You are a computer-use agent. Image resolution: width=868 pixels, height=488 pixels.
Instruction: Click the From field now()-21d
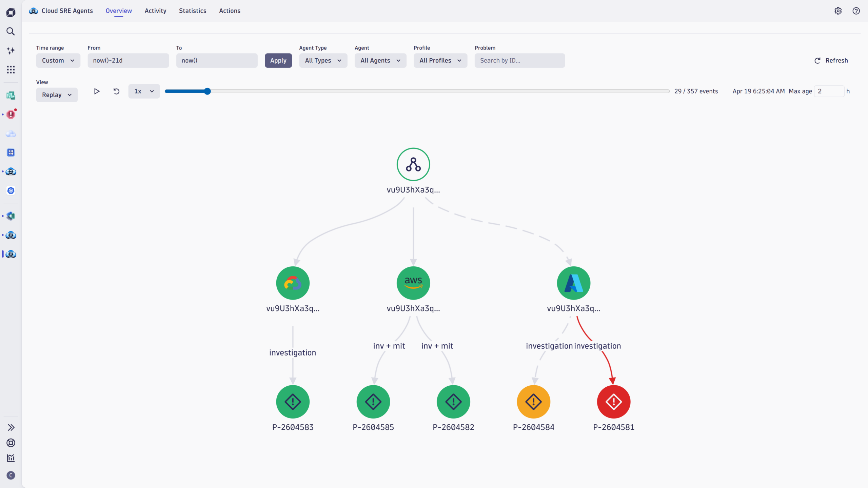click(128, 60)
